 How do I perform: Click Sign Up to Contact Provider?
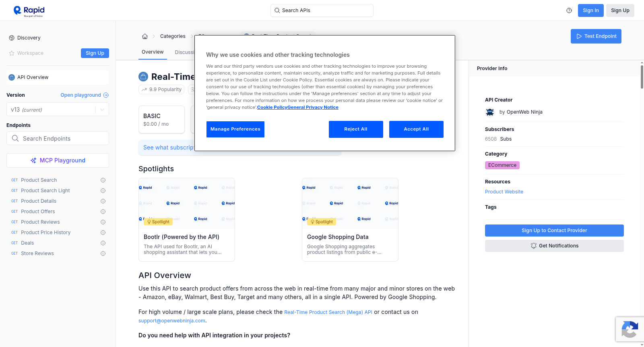554,231
